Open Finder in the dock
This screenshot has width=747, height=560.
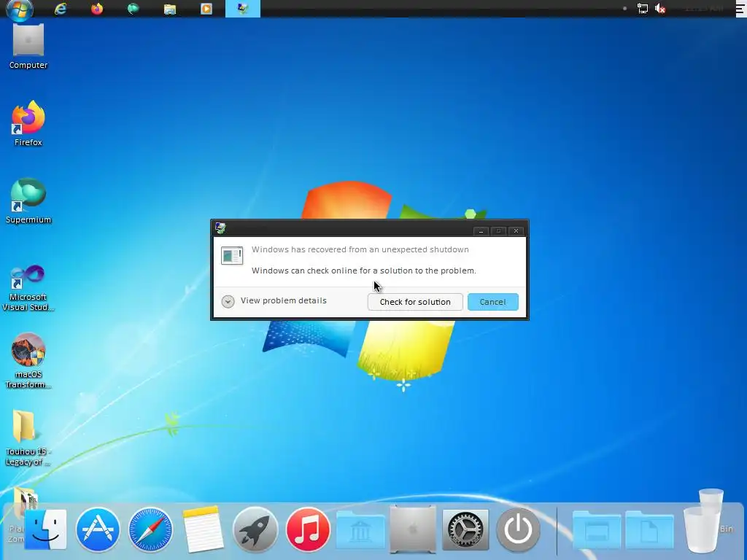[45, 529]
